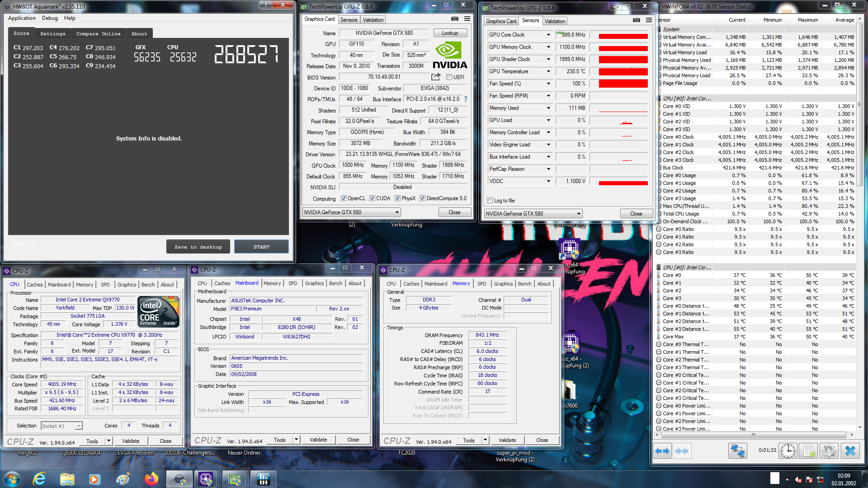Switch to Aquamark taskbar button
Viewport: 868px width, 488px height.
pyautogui.click(x=179, y=479)
